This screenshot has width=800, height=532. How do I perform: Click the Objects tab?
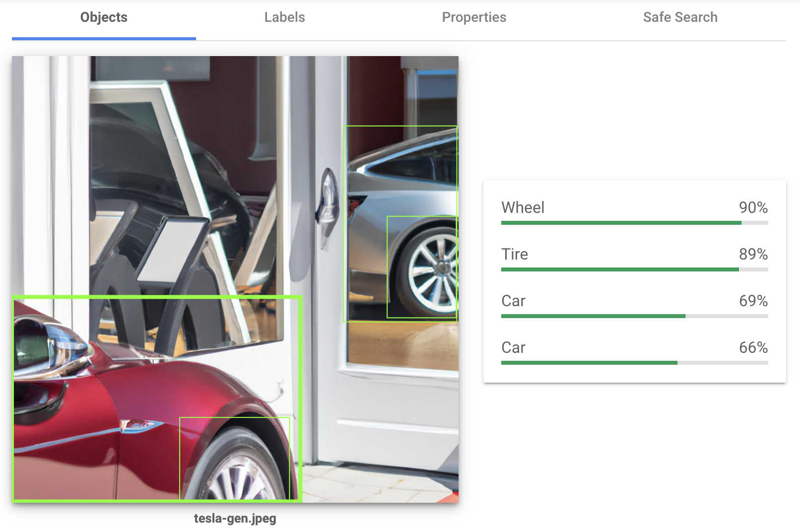[104, 17]
